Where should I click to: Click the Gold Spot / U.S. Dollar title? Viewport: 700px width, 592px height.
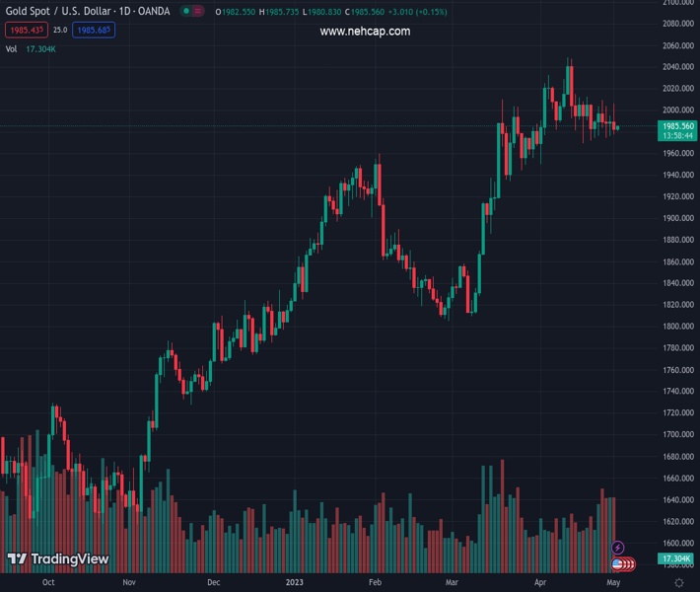point(59,11)
